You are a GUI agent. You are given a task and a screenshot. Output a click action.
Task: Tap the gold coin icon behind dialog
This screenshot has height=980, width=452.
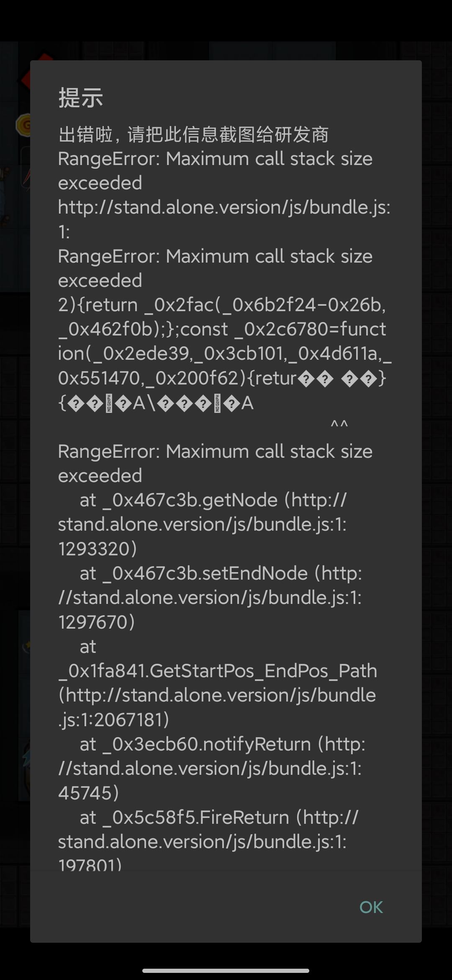click(23, 125)
